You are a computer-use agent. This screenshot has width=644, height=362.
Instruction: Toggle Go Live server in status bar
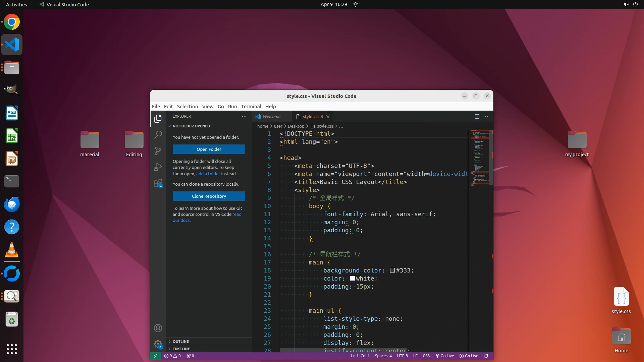point(444,356)
